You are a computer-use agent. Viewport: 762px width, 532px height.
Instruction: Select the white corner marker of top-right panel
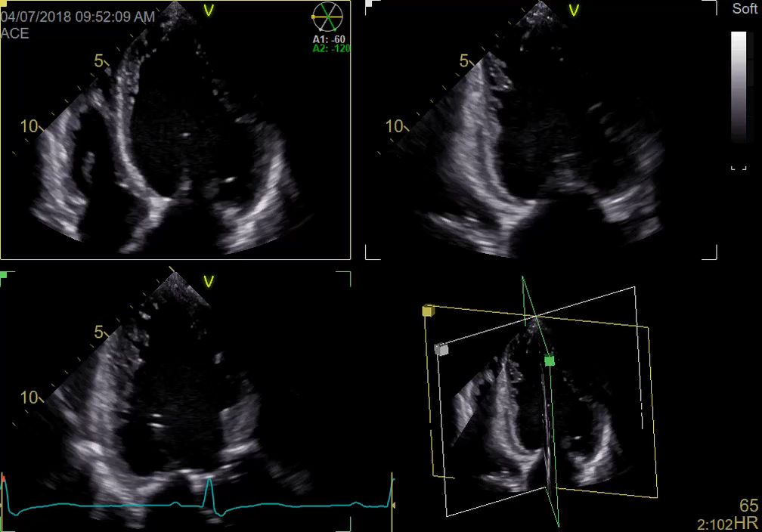[368, 4]
